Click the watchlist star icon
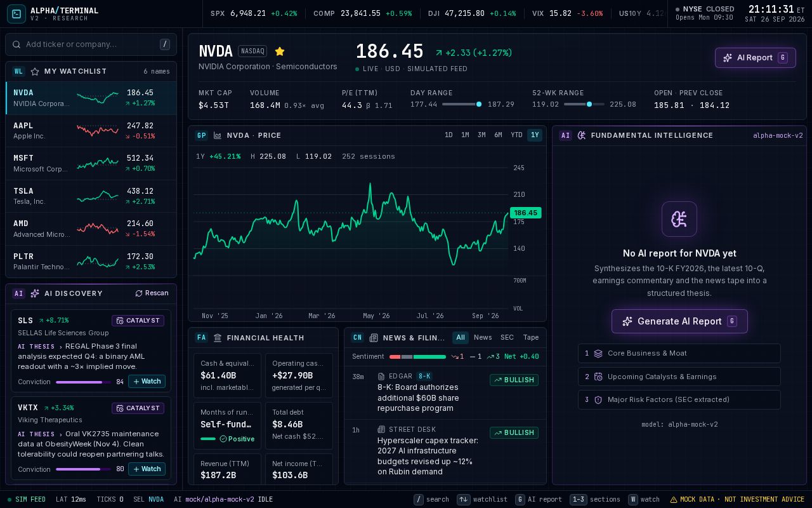The height and width of the screenshot is (508, 812). (x=35, y=72)
